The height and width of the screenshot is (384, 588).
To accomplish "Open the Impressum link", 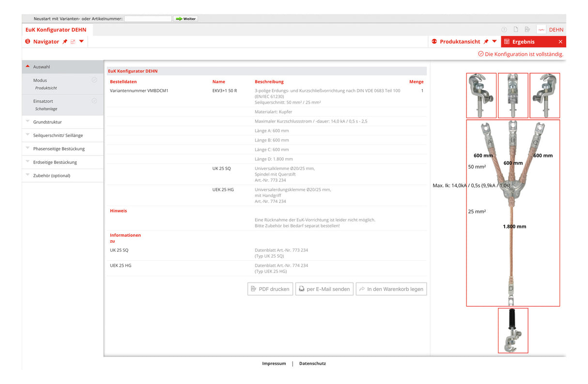I will pos(274,363).
